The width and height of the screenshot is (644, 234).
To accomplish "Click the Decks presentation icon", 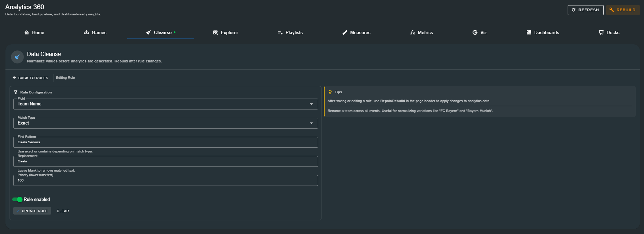I will tap(601, 32).
